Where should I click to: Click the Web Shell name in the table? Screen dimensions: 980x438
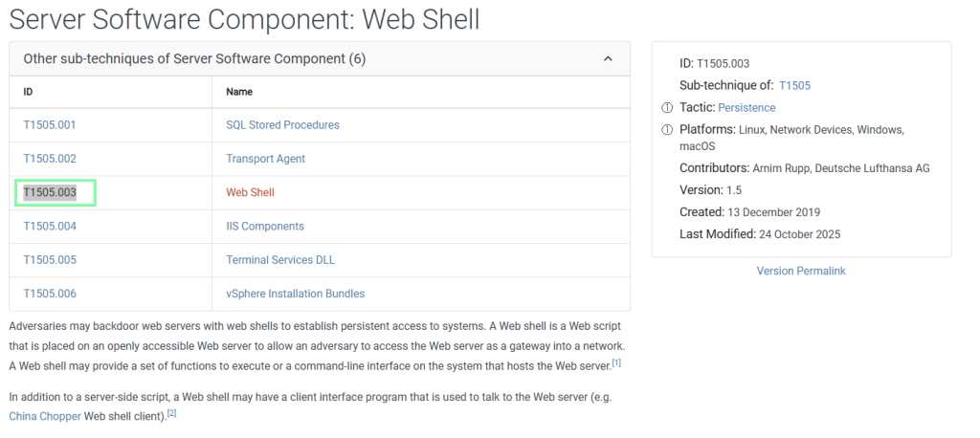pos(250,192)
